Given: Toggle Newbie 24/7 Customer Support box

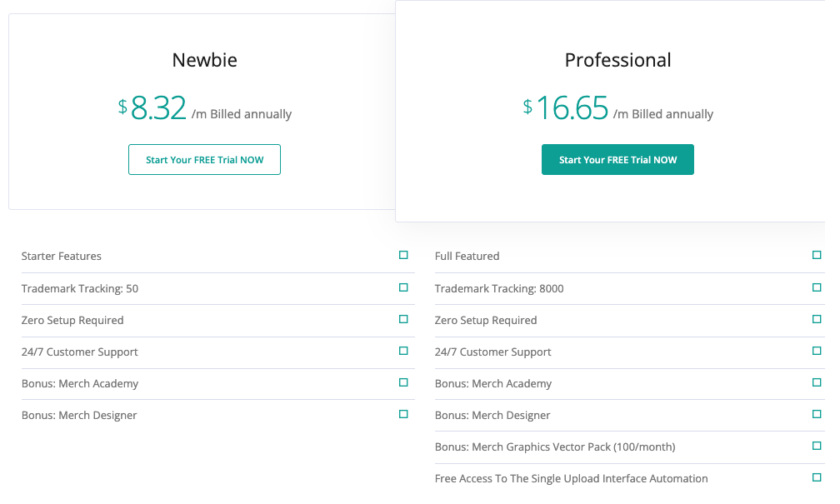Looking at the screenshot, I should [x=403, y=351].
